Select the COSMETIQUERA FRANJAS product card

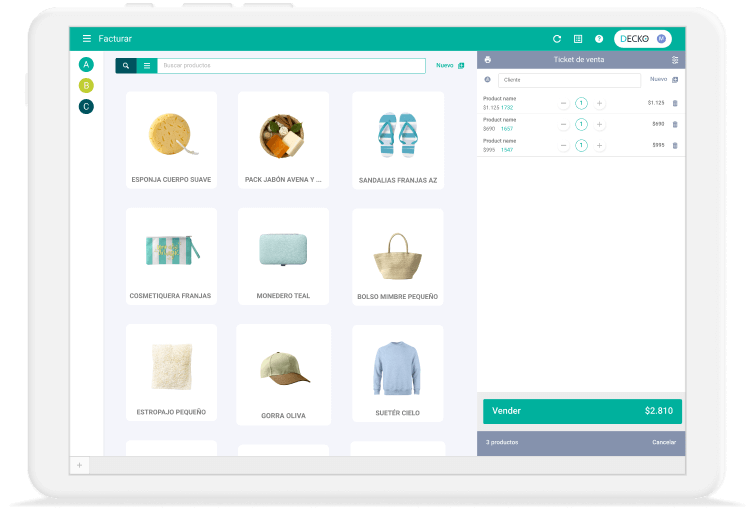pos(171,256)
